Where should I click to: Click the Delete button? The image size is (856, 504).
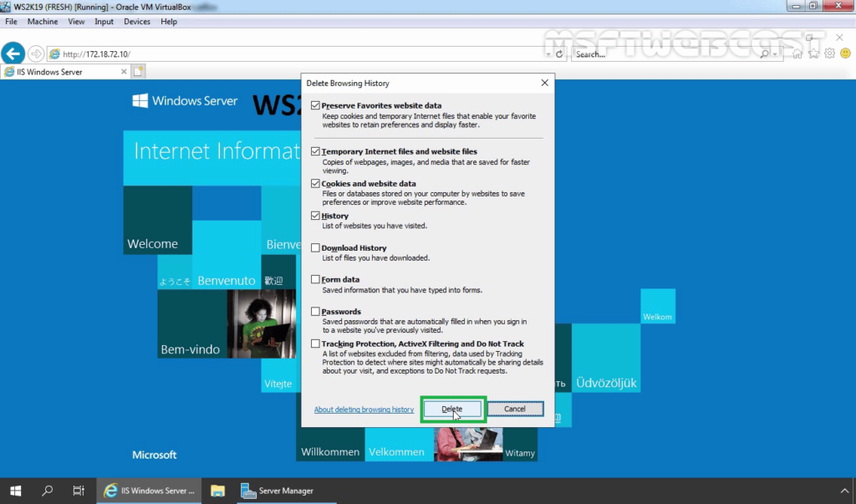[x=452, y=409]
